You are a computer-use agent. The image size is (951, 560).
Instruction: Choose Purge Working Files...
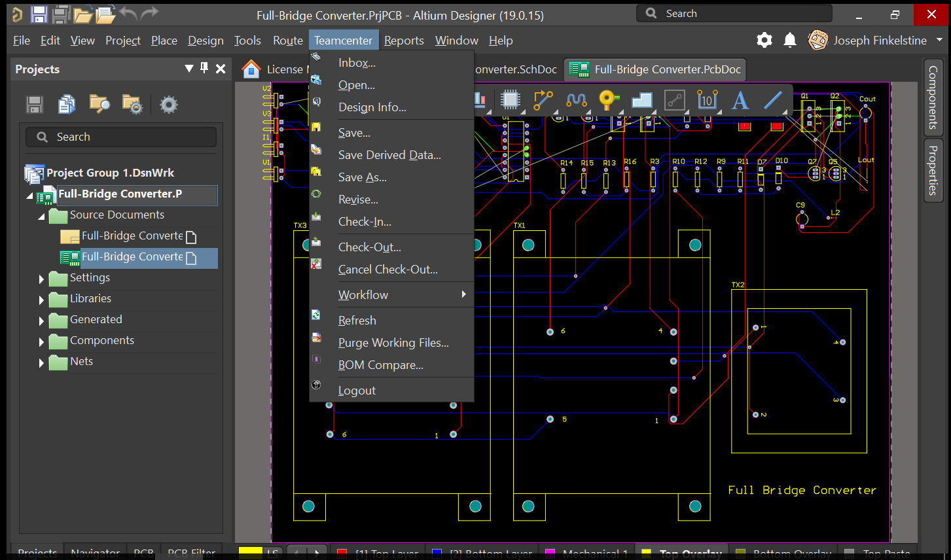pos(391,343)
